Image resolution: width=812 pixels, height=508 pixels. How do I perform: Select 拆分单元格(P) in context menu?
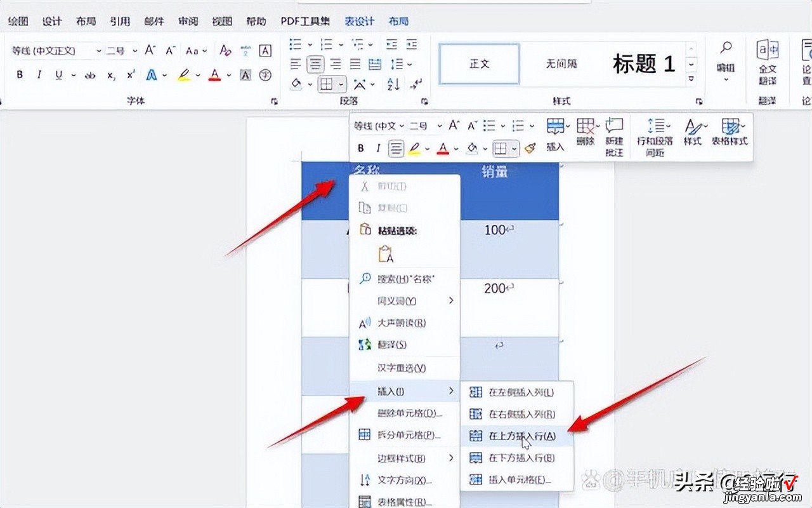pos(404,435)
